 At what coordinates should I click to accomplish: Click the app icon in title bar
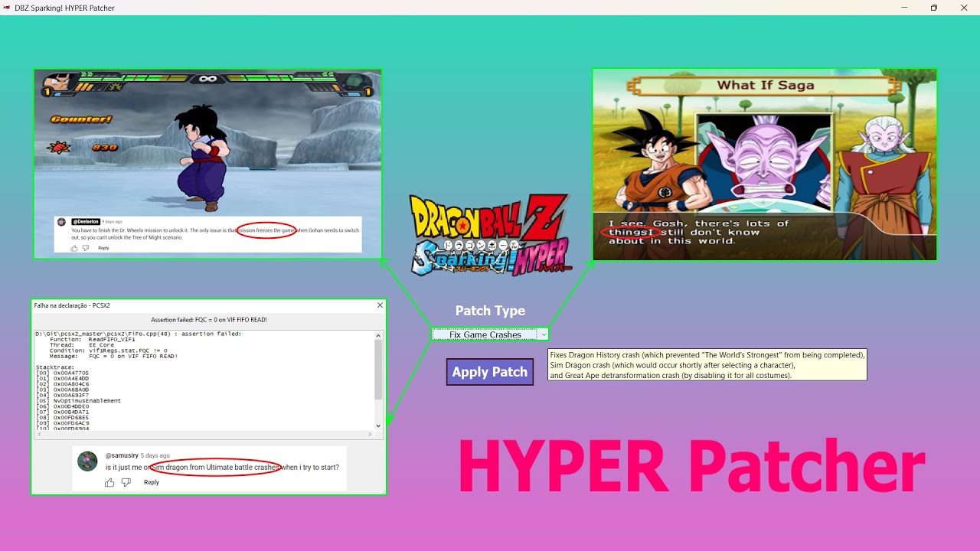pos(8,8)
